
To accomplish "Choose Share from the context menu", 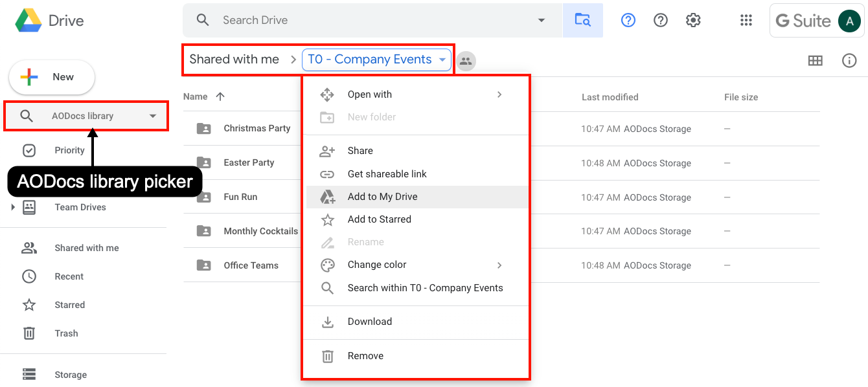I will pyautogui.click(x=417, y=151).
